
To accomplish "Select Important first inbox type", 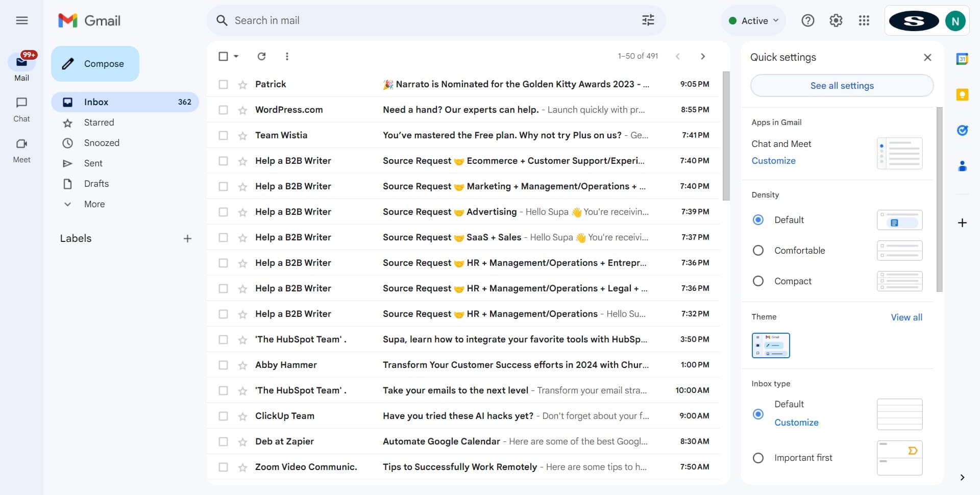I will click(x=758, y=458).
